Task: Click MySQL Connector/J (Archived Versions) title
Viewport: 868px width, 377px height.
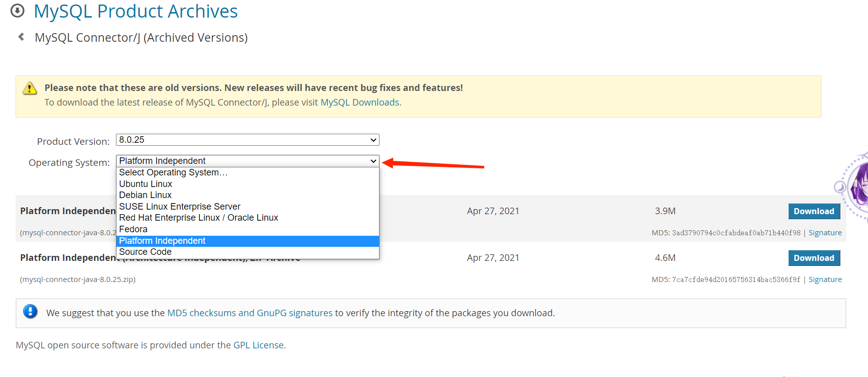Action: point(141,38)
